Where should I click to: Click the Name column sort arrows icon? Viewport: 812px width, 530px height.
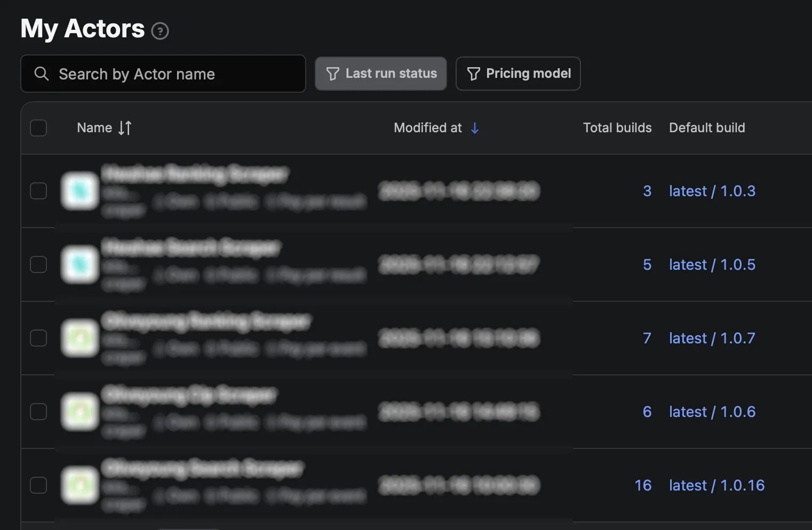125,128
